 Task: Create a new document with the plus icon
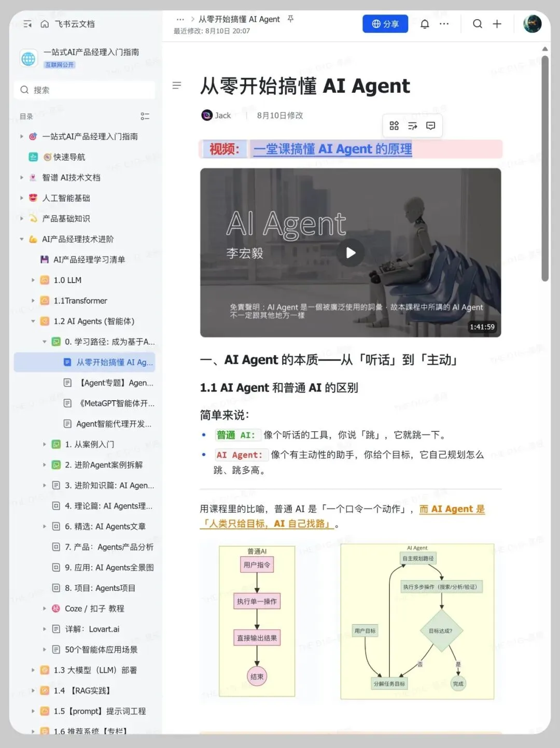pos(497,24)
